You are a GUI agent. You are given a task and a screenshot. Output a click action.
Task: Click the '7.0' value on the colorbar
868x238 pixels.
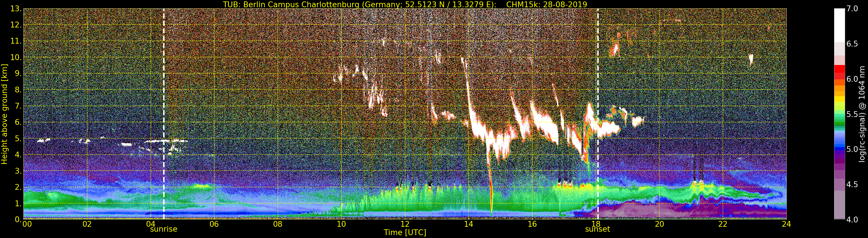pos(852,9)
